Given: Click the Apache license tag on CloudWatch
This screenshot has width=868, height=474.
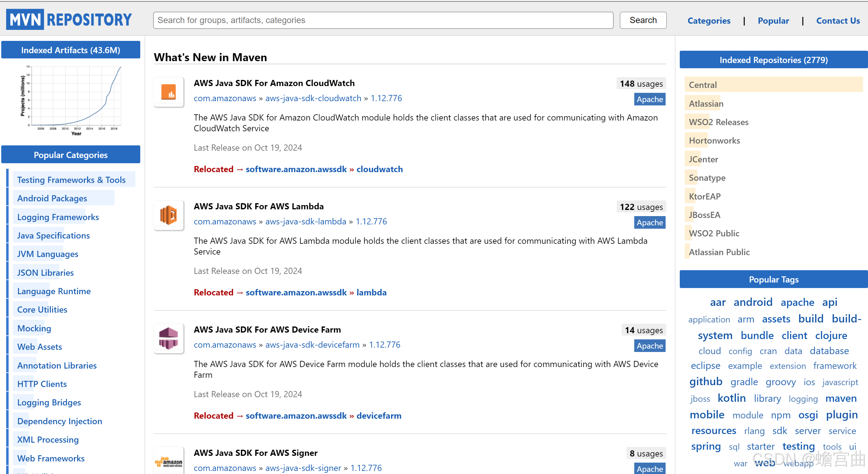Looking at the screenshot, I should [649, 99].
